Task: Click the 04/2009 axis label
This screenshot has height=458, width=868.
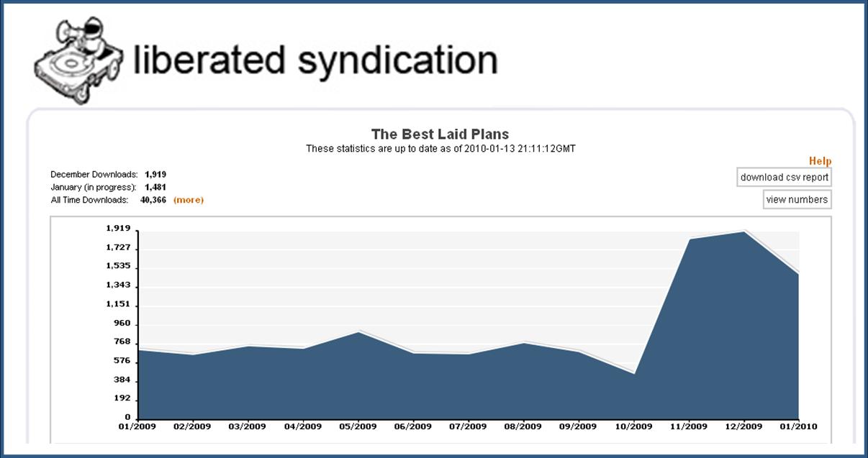Action: click(x=302, y=426)
